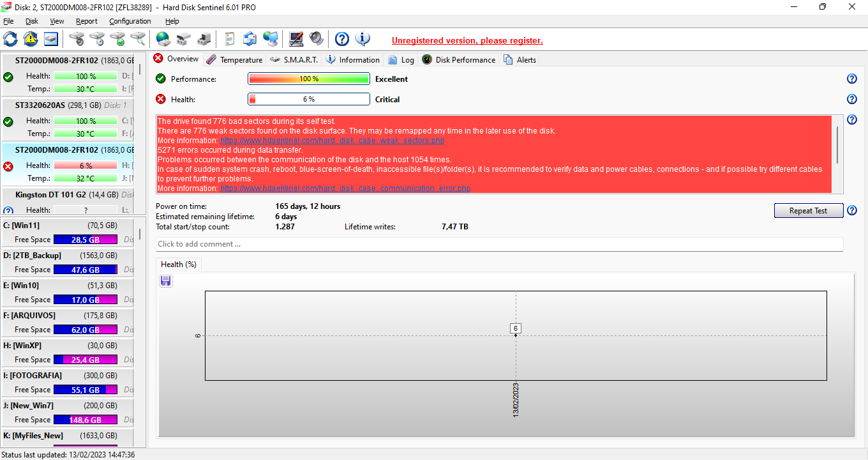This screenshot has width=868, height=460.
Task: Click the notepad report toolbar icon
Action: [x=230, y=39]
